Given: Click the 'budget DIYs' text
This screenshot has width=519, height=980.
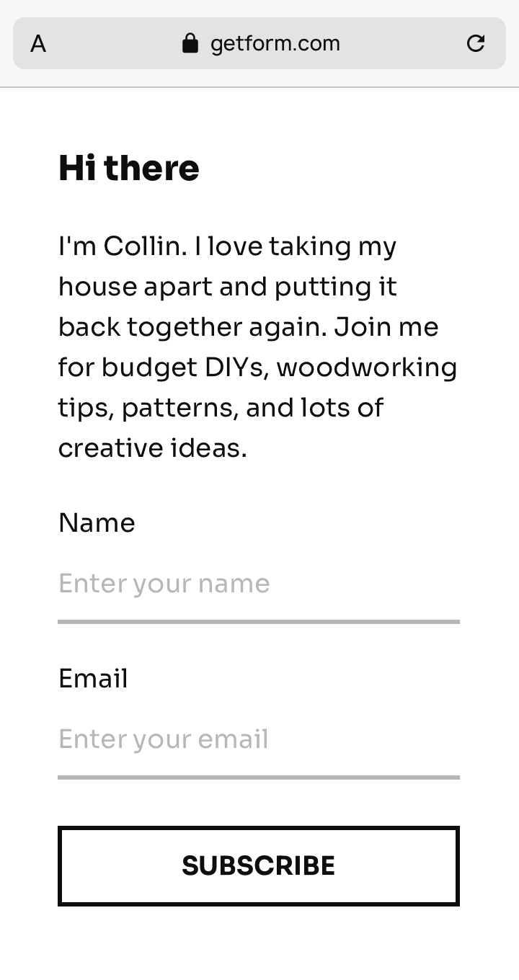Looking at the screenshot, I should tap(186, 367).
